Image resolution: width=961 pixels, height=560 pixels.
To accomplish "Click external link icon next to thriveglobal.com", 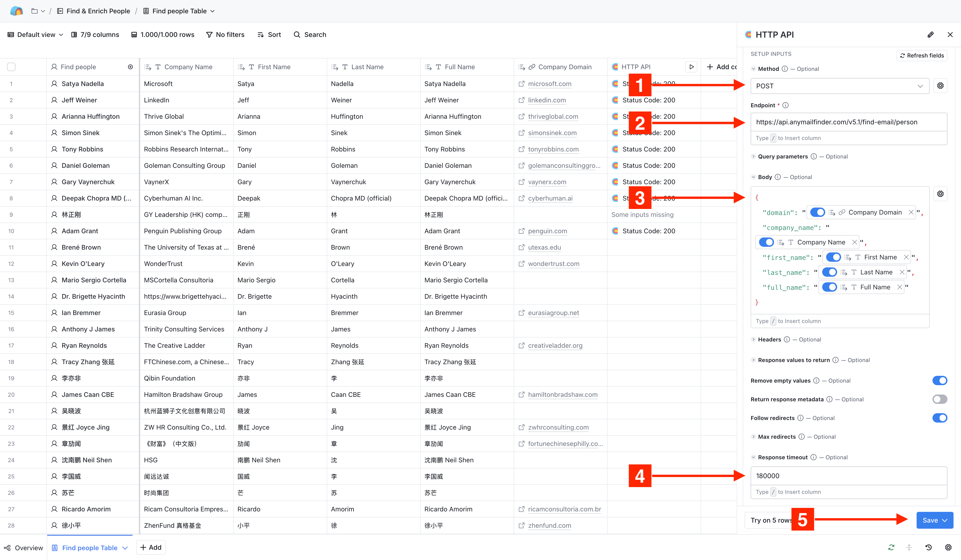I will click(x=521, y=116).
